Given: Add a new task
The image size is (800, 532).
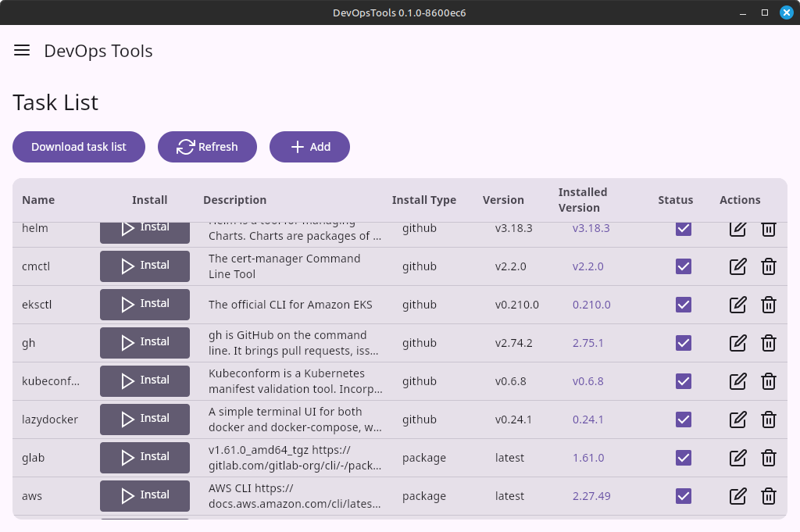Looking at the screenshot, I should pyautogui.click(x=309, y=147).
